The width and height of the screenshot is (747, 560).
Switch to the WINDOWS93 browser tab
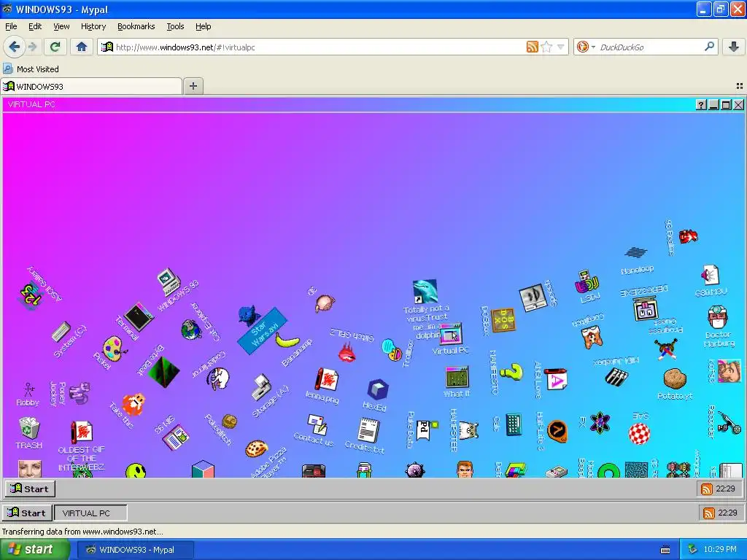[91, 86]
